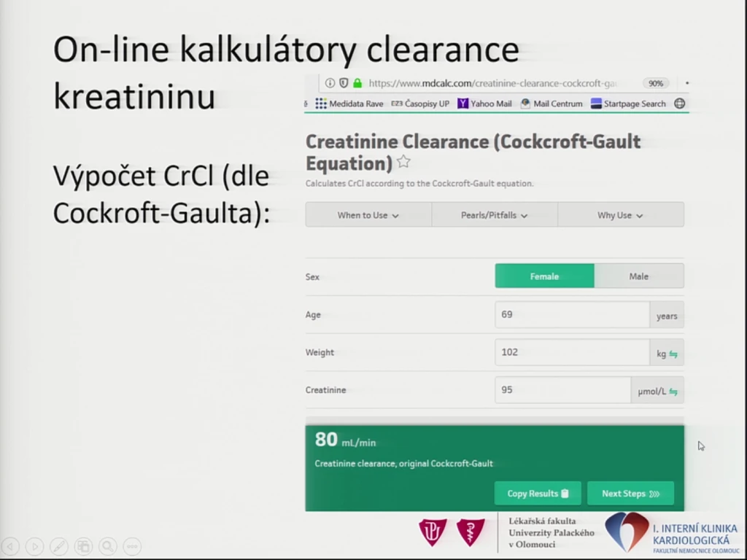Open the Yahoo Mail bookmark
Image resolution: width=747 pixels, height=560 pixels.
[484, 104]
